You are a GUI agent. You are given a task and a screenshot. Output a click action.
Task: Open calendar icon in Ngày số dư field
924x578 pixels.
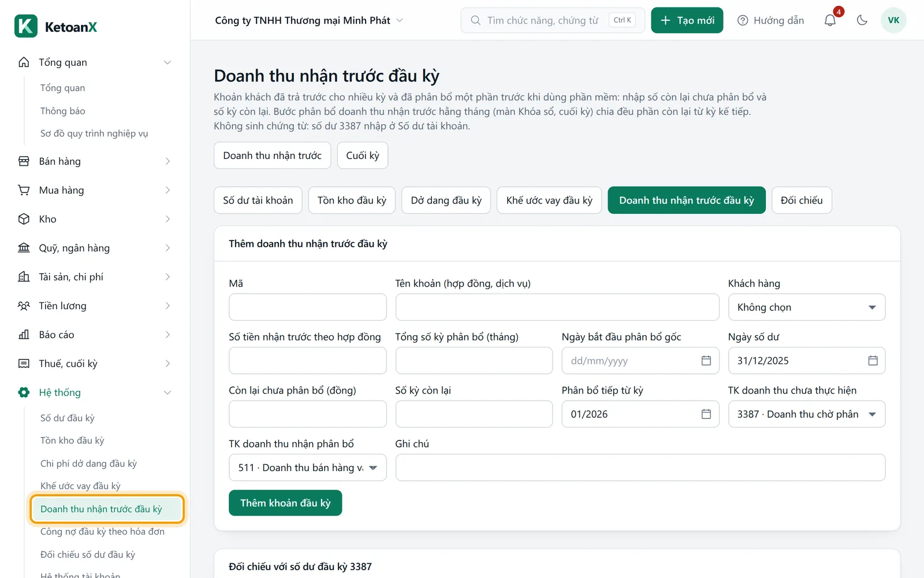click(873, 361)
